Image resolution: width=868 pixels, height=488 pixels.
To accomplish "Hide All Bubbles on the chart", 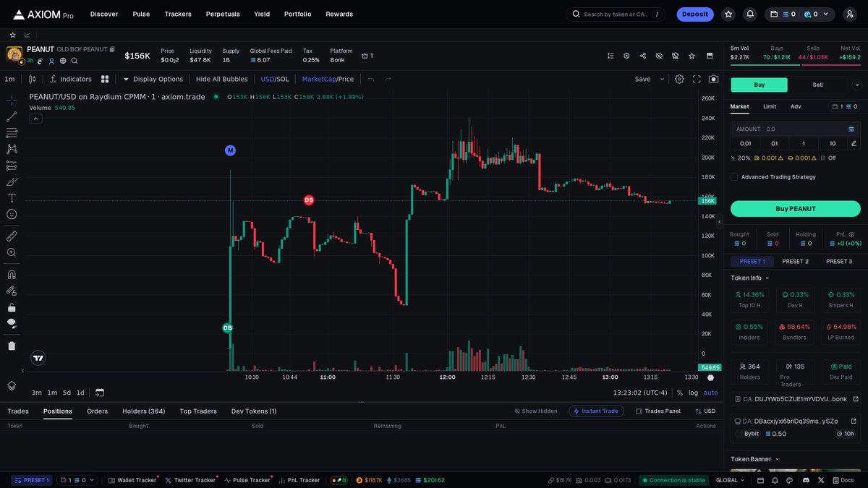I will (x=221, y=79).
